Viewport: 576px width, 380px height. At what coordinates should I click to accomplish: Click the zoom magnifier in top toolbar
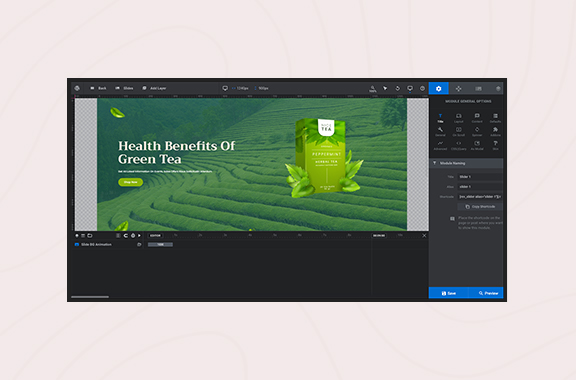pos(372,89)
